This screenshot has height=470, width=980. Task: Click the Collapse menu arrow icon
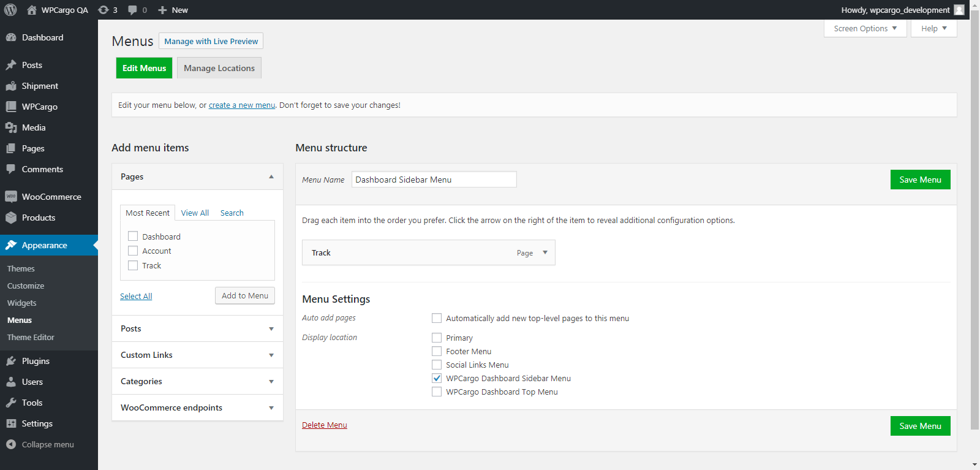coord(11,444)
